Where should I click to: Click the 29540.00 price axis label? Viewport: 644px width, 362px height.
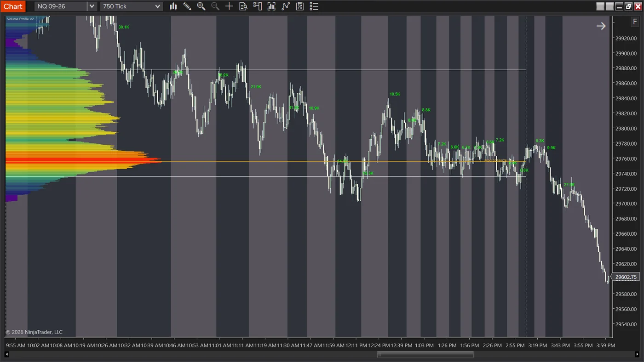coord(626,324)
